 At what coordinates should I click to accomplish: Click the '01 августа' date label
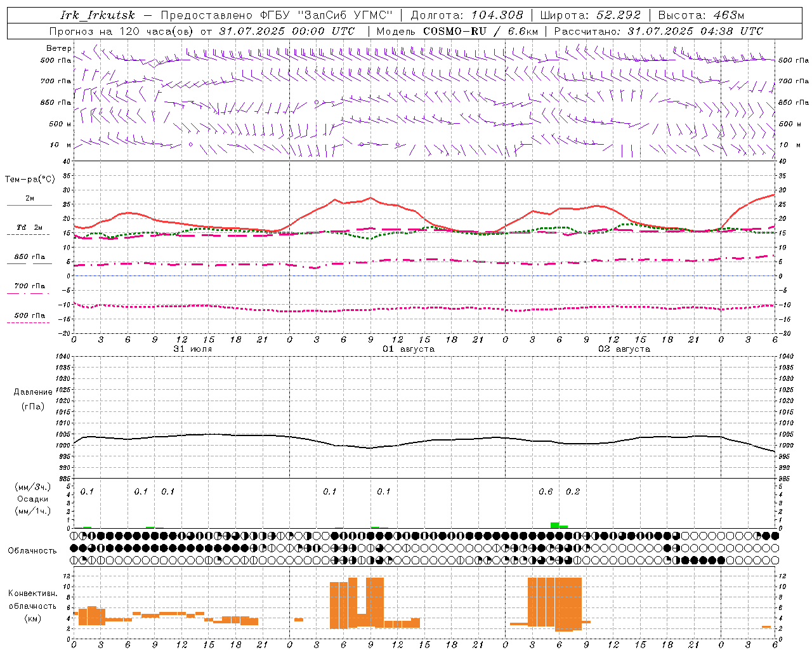tap(408, 349)
